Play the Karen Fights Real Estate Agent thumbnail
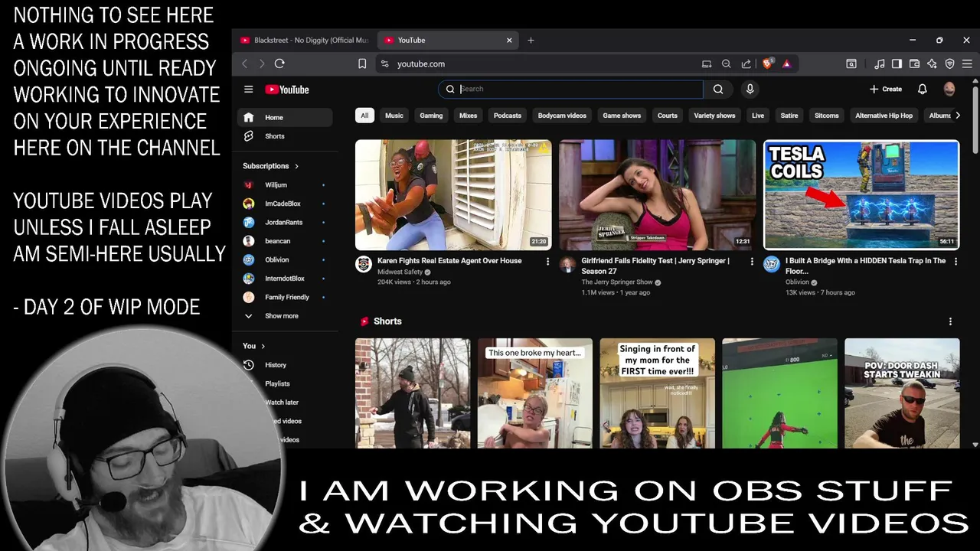Image resolution: width=980 pixels, height=551 pixels. tap(453, 195)
